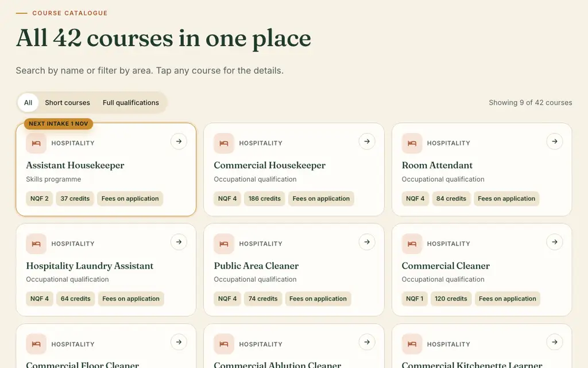The image size is (588, 368).
Task: Click Skills programme subtitle text
Action: 53,179
